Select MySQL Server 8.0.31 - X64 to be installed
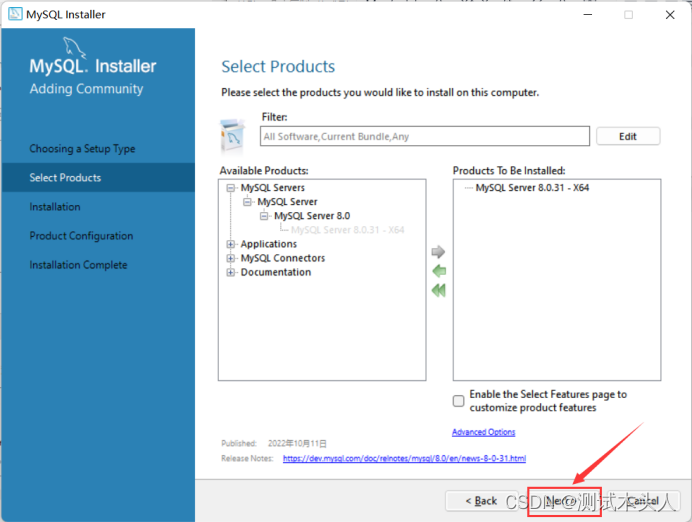692x522 pixels. click(x=532, y=188)
